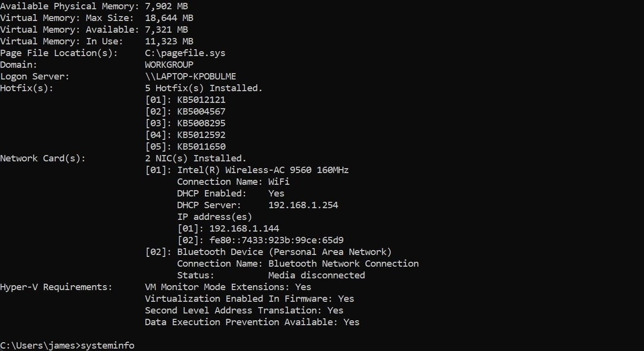Click the DHCP Server address 192.168.1.254
The height and width of the screenshot is (351, 644).
coord(303,205)
